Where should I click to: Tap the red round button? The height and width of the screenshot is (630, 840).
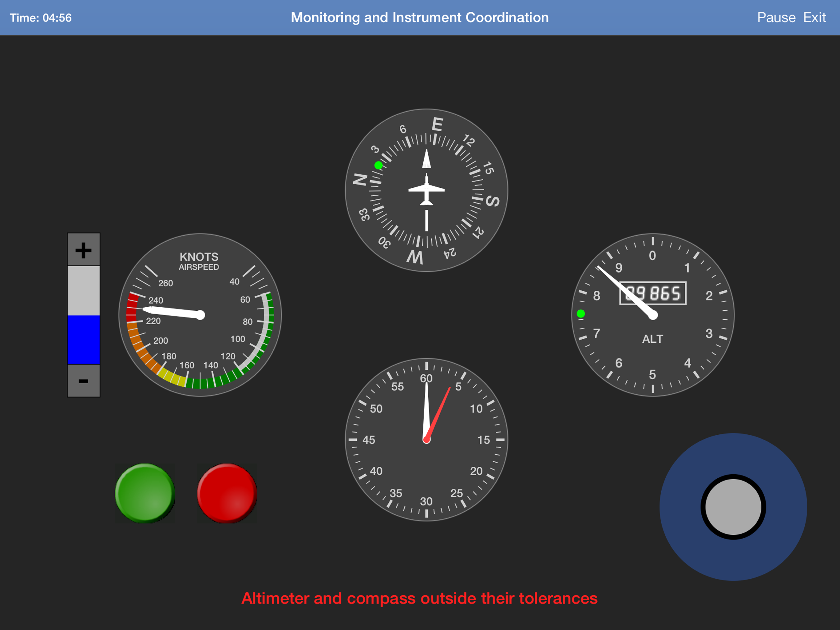227,493
